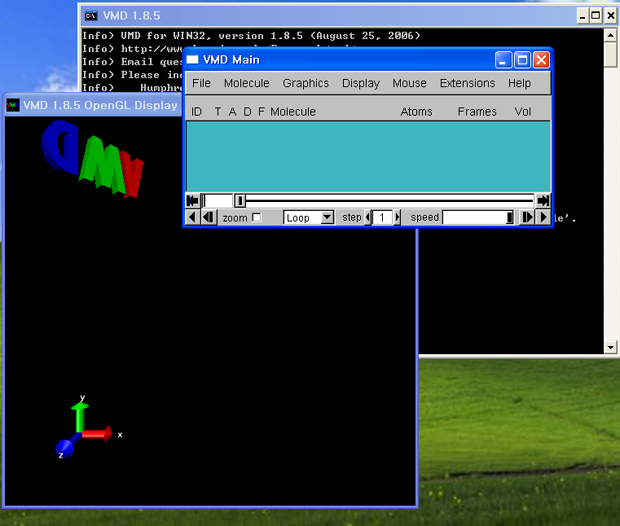Screen dimensions: 620x526
Task: Click the Atoms column header
Action: click(416, 112)
